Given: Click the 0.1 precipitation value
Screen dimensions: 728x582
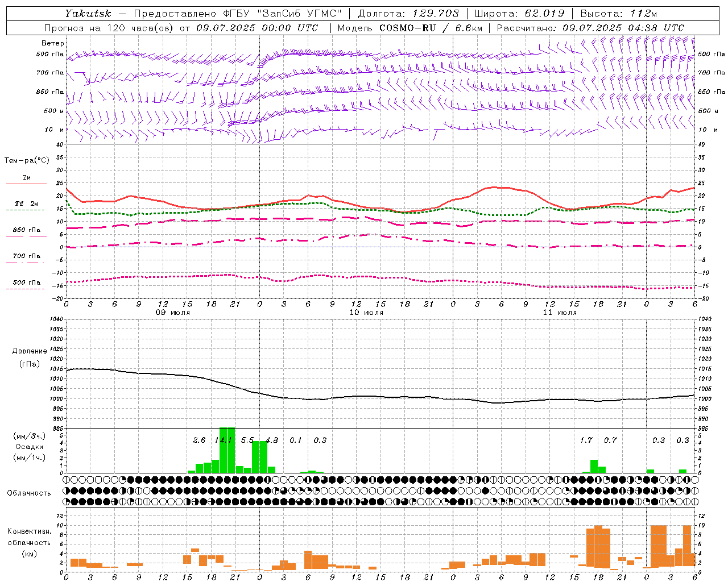Looking at the screenshot, I should click(x=296, y=440).
